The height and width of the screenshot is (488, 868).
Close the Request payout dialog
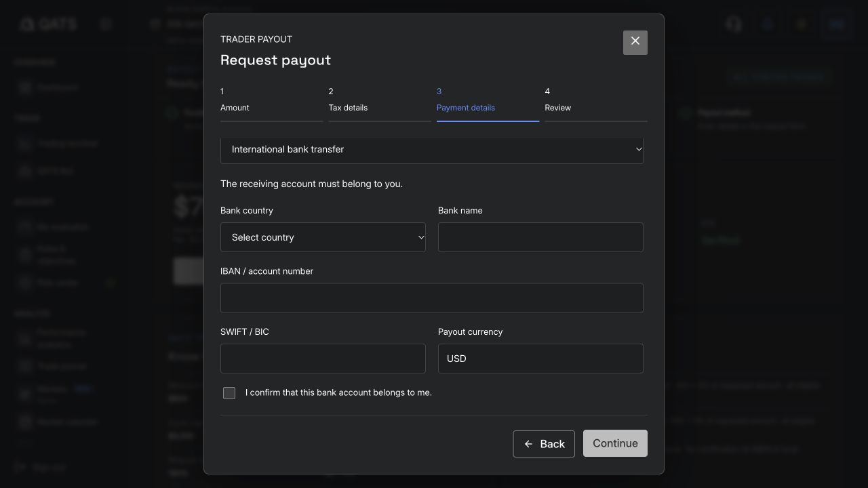(635, 42)
